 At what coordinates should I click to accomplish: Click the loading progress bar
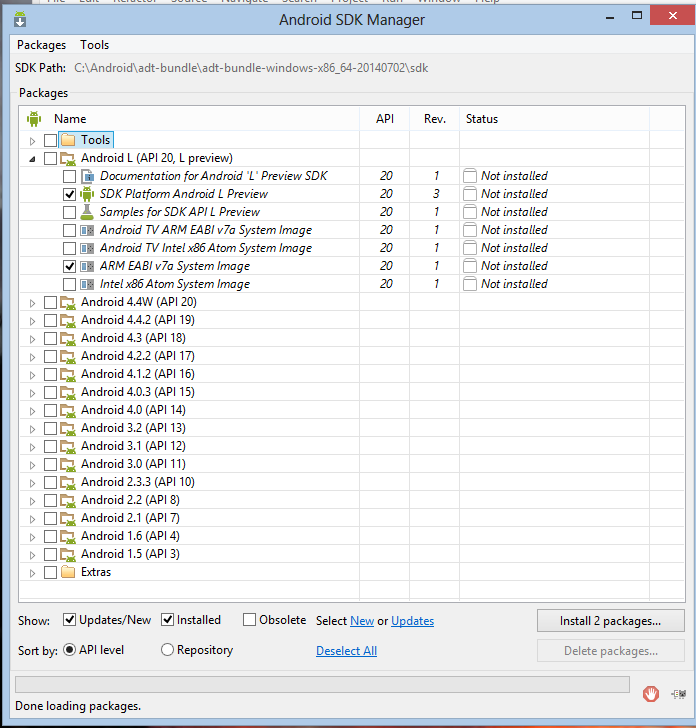point(322,684)
